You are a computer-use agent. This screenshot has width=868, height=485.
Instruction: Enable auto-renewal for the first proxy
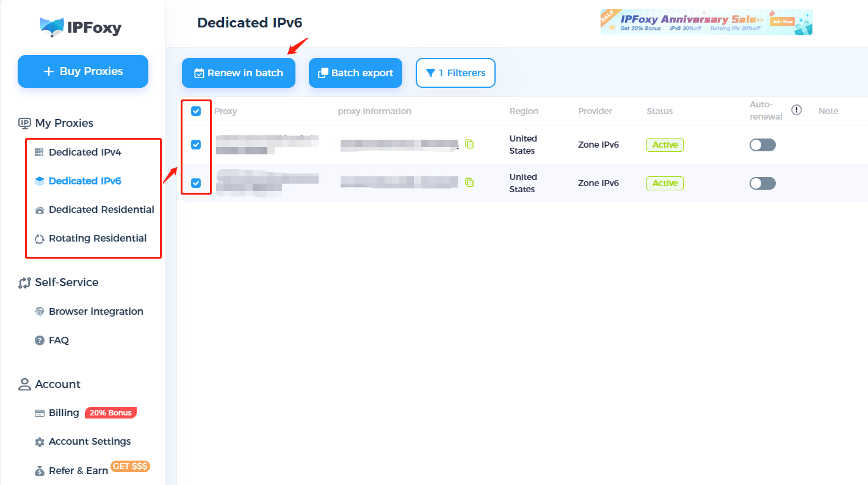(762, 145)
